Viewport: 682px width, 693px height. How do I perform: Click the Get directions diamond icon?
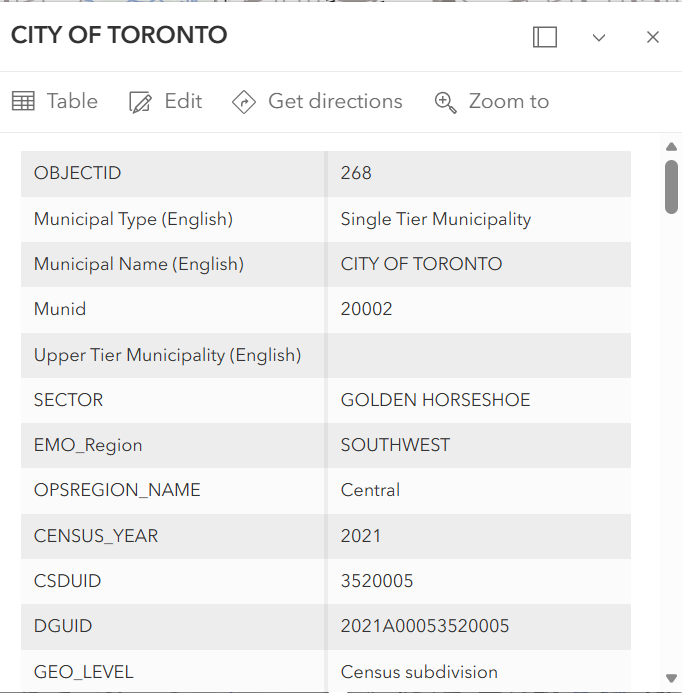(244, 102)
